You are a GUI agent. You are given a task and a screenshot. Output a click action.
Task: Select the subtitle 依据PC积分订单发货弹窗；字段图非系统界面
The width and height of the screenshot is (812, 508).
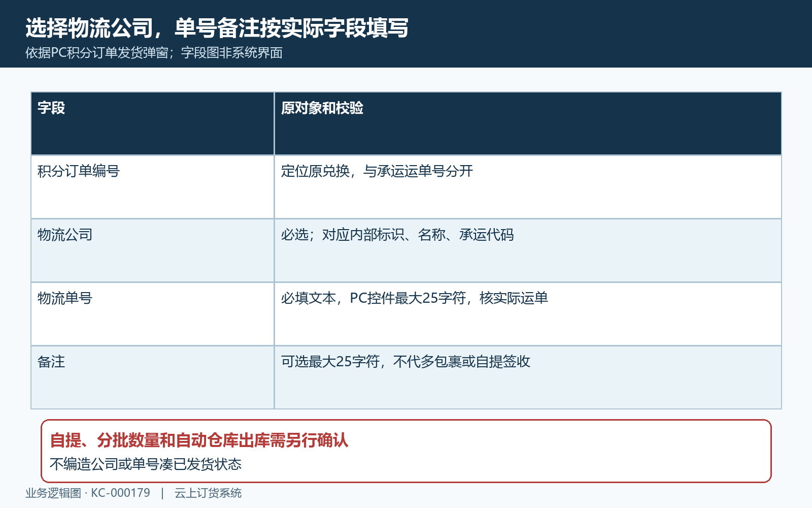pyautogui.click(x=154, y=53)
